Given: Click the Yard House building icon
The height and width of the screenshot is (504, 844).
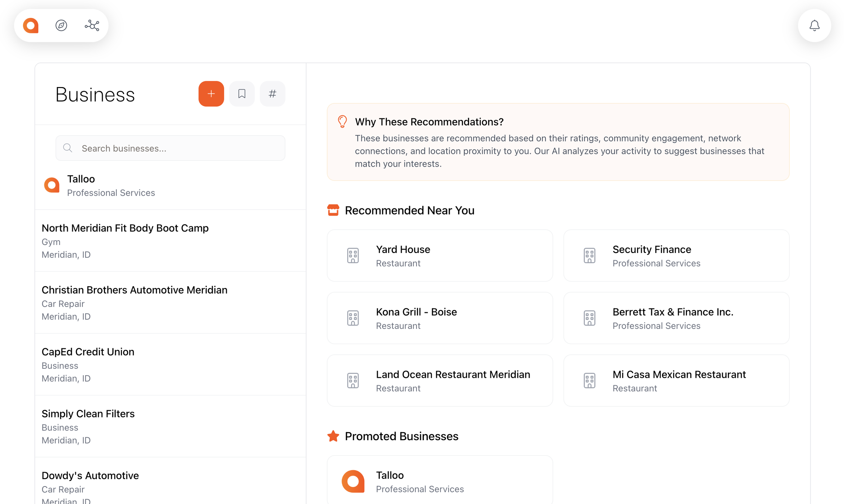Looking at the screenshot, I should tap(353, 255).
